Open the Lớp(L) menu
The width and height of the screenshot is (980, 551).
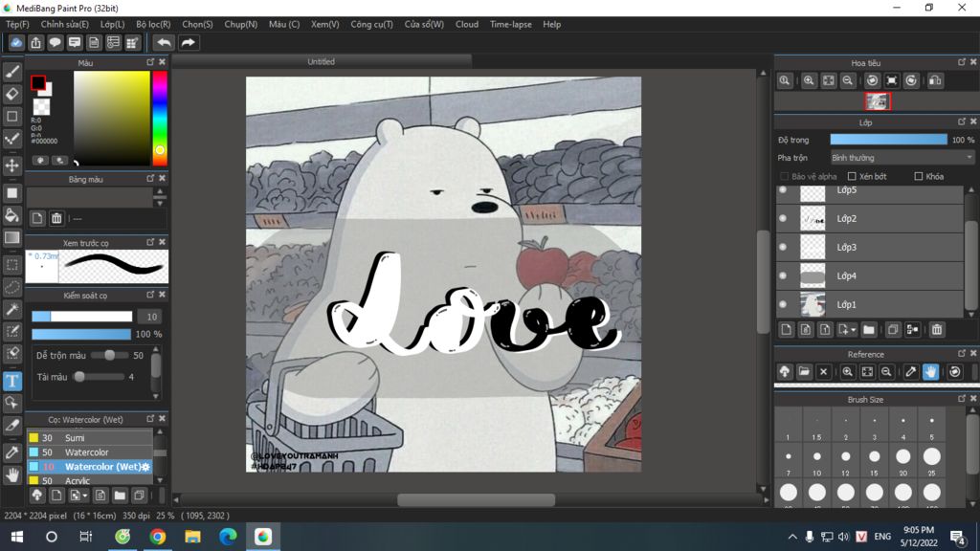coord(113,24)
